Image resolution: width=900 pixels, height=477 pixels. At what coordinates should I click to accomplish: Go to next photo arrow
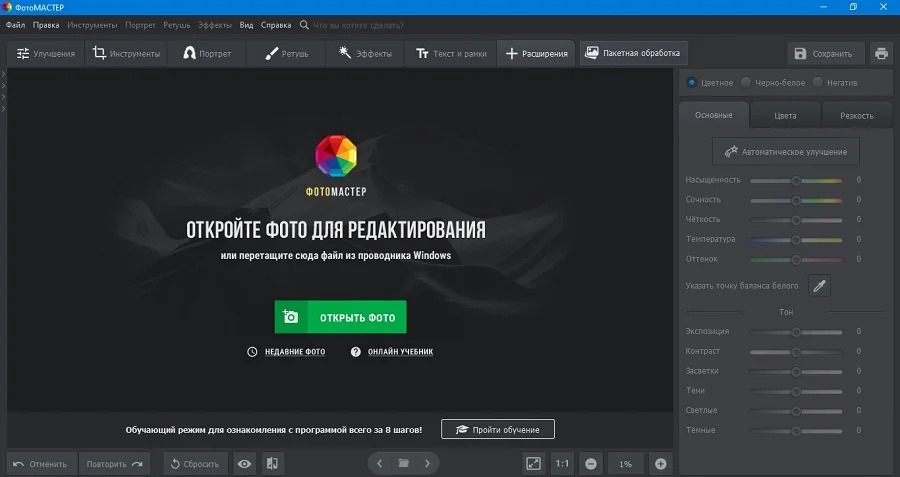[427, 463]
